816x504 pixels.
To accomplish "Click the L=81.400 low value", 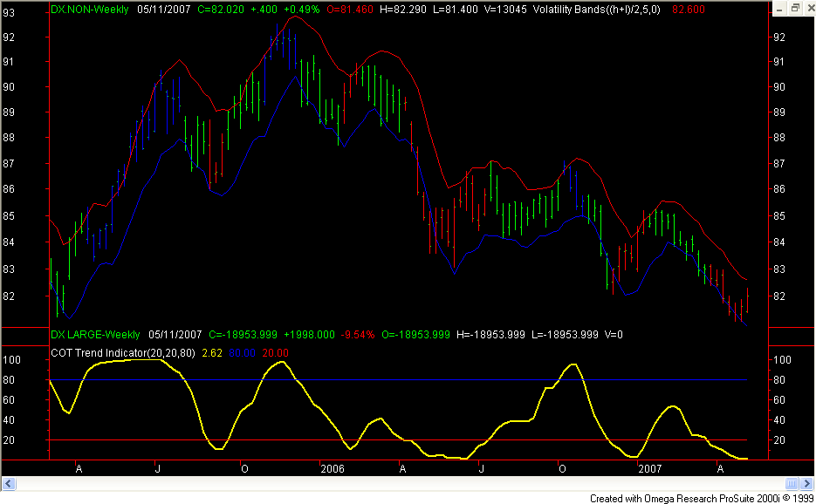I will [x=455, y=10].
